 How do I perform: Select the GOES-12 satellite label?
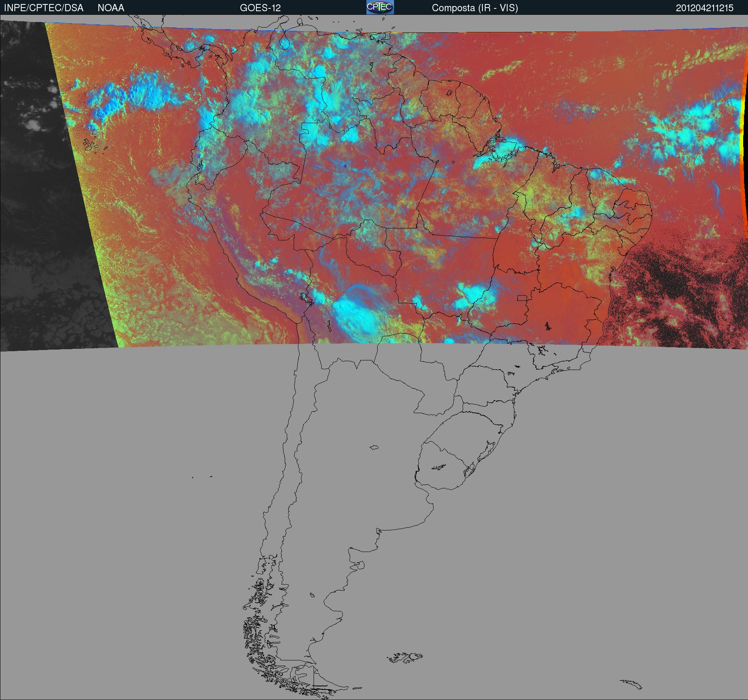pos(260,8)
